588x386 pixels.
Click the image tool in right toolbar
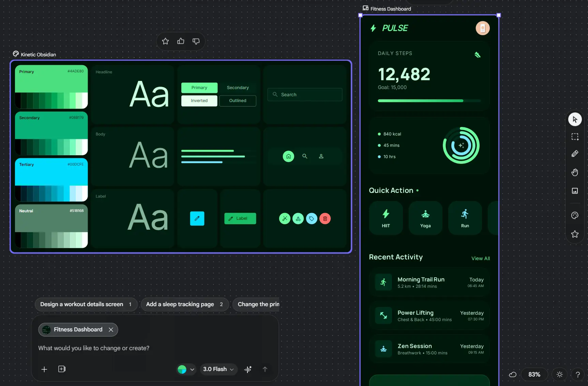click(575, 191)
